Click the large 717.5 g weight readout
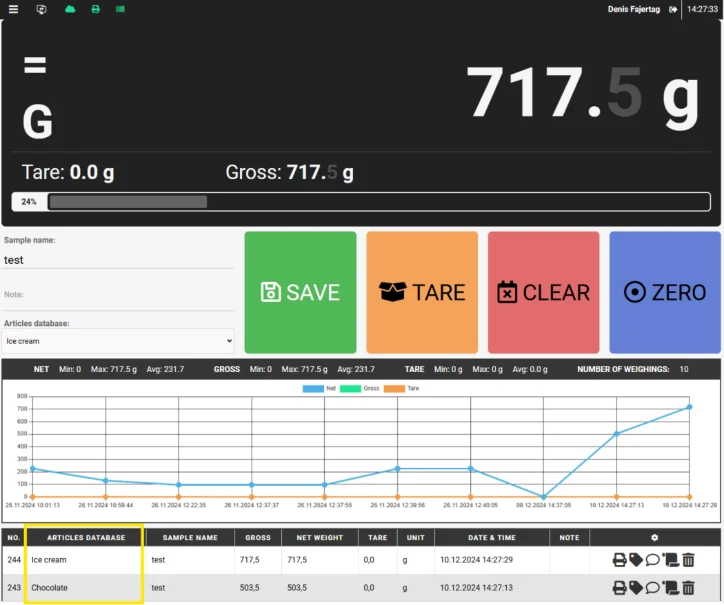Image resolution: width=724 pixels, height=605 pixels. (583, 98)
